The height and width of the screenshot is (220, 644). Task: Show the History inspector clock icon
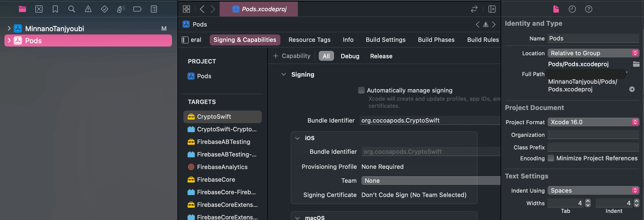tap(572, 9)
